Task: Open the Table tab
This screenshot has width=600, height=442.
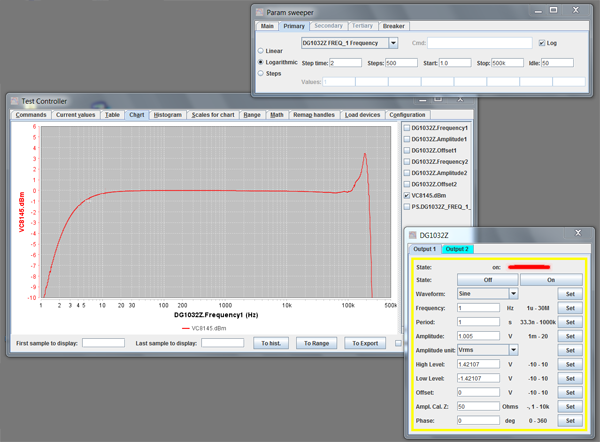Action: [x=112, y=115]
